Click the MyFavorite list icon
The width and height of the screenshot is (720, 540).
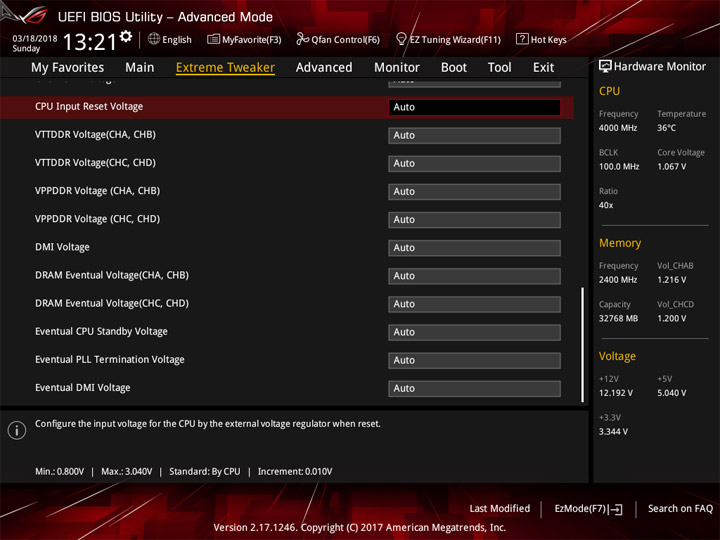(x=213, y=39)
